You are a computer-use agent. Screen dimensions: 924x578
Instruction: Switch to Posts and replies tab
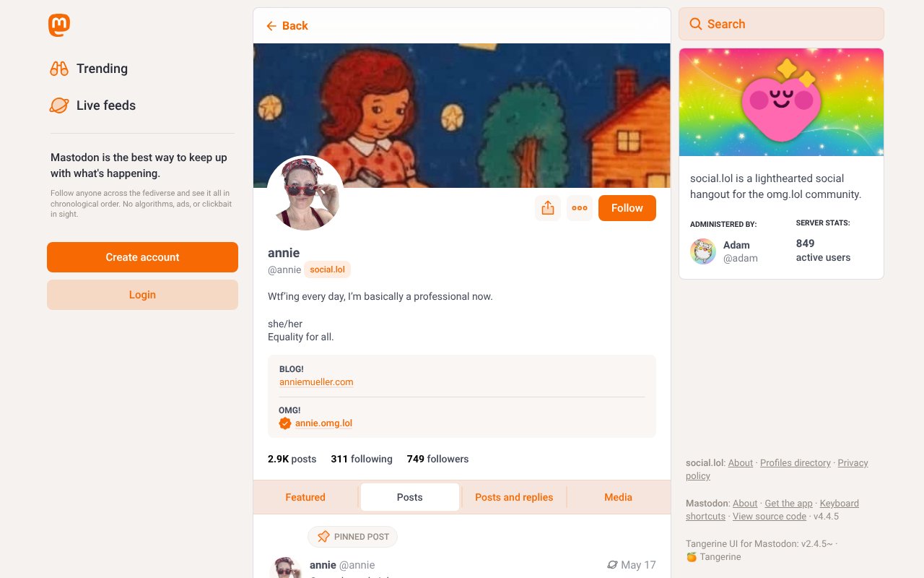514,497
